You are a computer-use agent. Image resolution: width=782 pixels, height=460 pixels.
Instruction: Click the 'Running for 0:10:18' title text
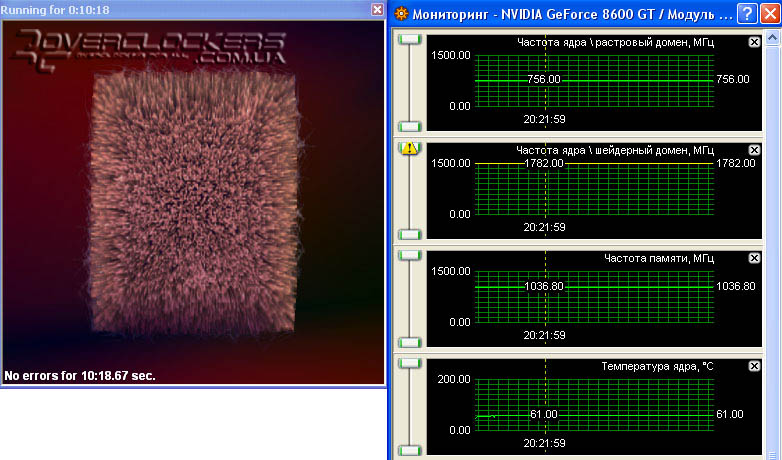(55, 9)
